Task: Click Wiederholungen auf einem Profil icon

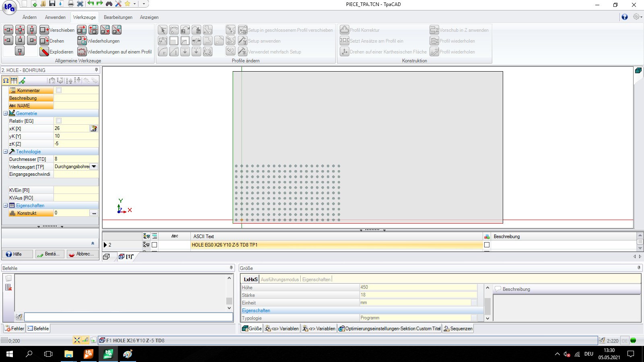Action: 82,51
